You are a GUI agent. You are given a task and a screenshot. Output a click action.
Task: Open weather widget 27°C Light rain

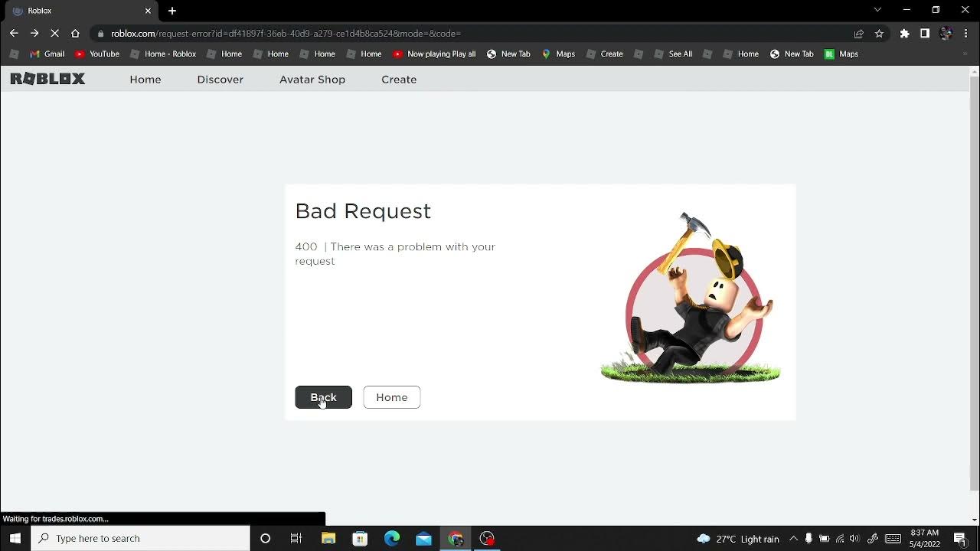click(738, 539)
